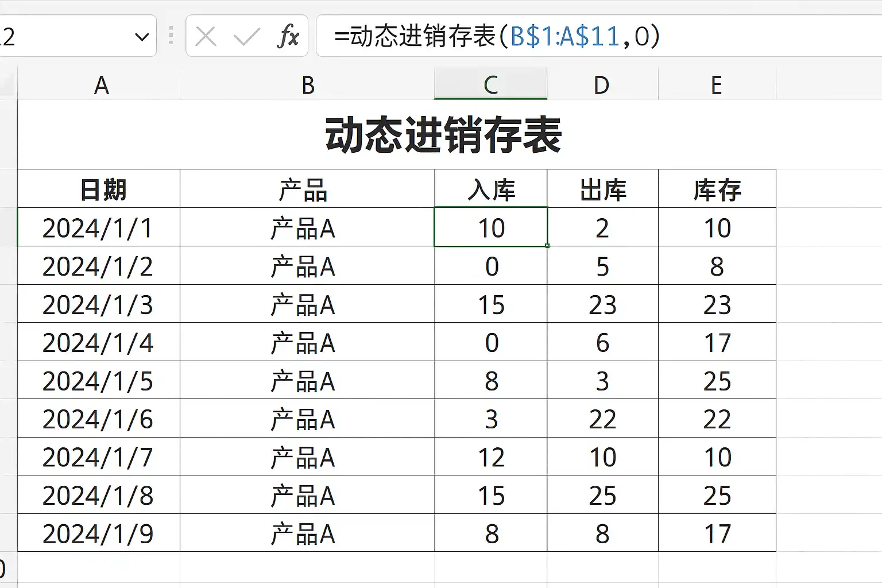Select the 库存 header cell
Screen dimensions: 882x588
pyautogui.click(x=717, y=189)
